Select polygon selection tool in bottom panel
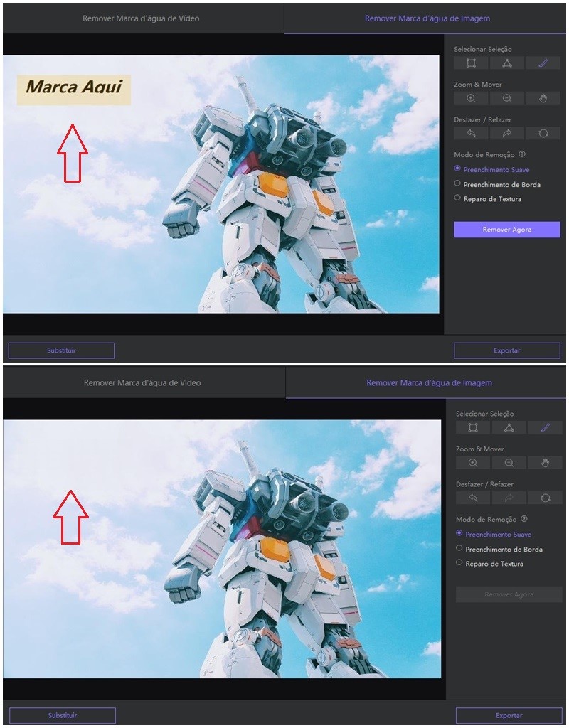Image resolution: width=569 pixels, height=728 pixels. 509,427
